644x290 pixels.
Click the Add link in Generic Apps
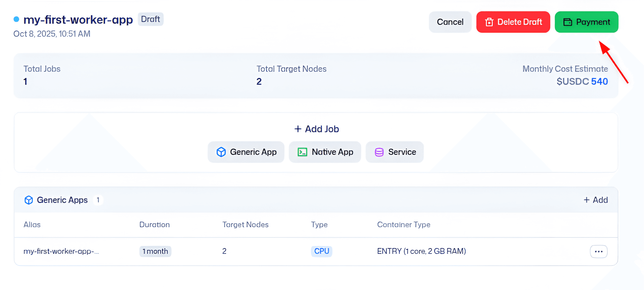click(x=595, y=200)
